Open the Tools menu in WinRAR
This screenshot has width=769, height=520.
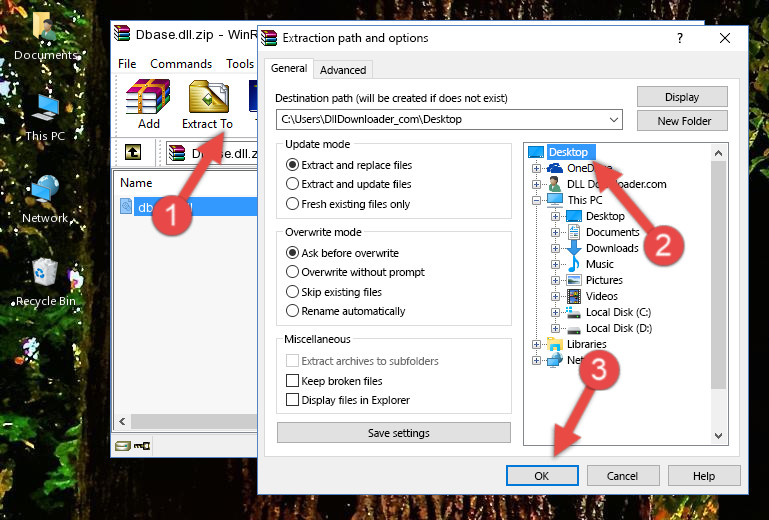pyautogui.click(x=240, y=64)
